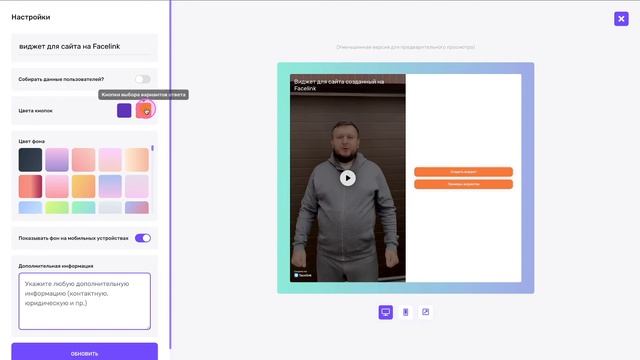This screenshot has width=640, height=360.
Task: Open preview in new window icon
Action: 425,312
